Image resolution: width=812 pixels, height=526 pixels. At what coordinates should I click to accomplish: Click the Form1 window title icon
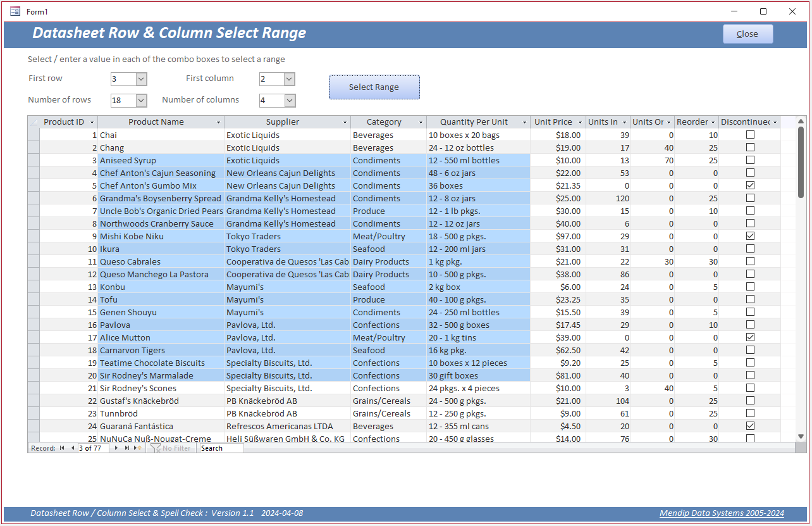pos(15,11)
